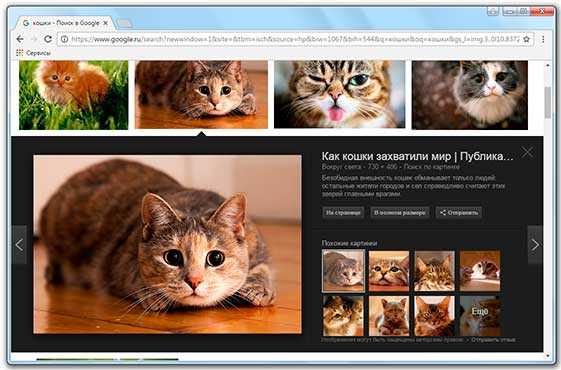Select the winking cat with tongue thumbnail
Viewport: 561px width, 370px height.
pyautogui.click(x=340, y=94)
